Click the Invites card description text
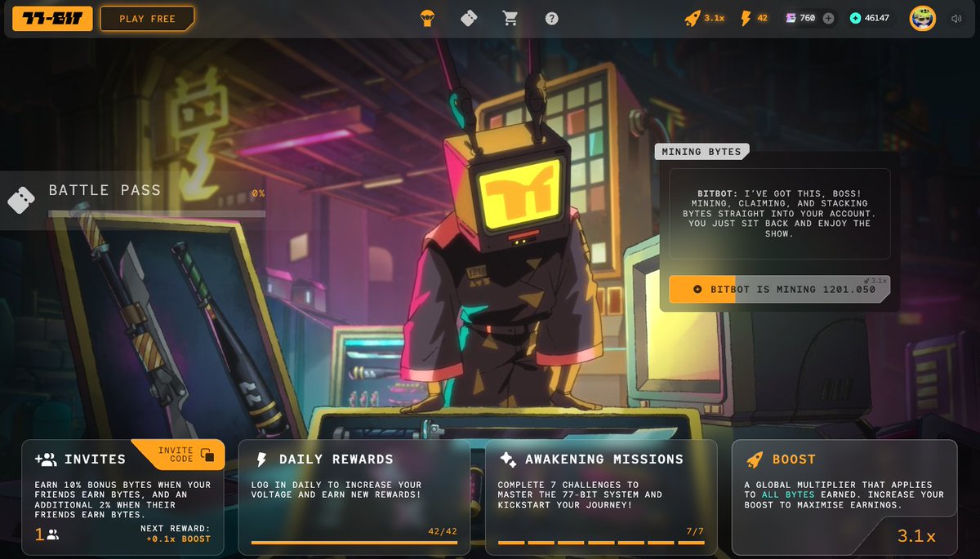 tap(122, 499)
